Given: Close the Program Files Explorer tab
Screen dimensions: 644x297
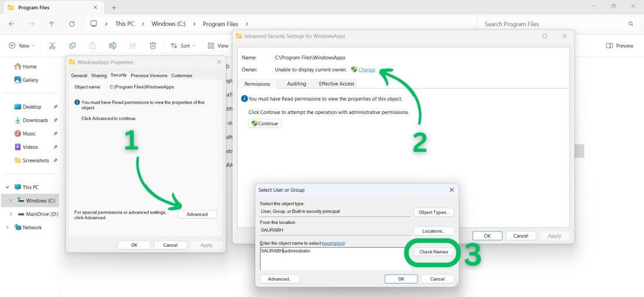Looking at the screenshot, I should pyautogui.click(x=95, y=8).
